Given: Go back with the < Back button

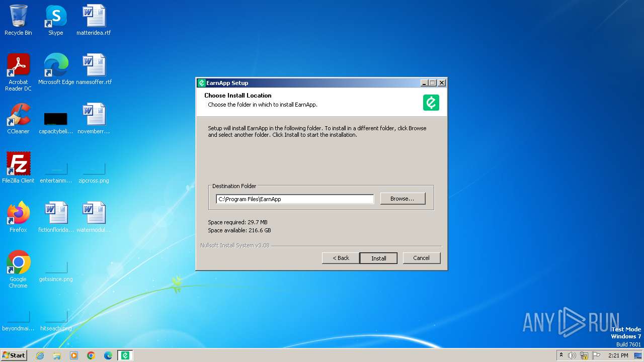Looking at the screenshot, I should click(x=341, y=258).
